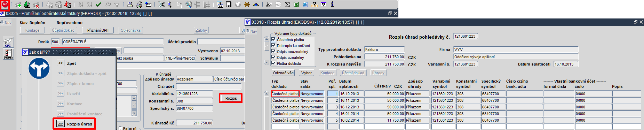
Task: Click the filter funnel icon
Action: click(x=117, y=5)
